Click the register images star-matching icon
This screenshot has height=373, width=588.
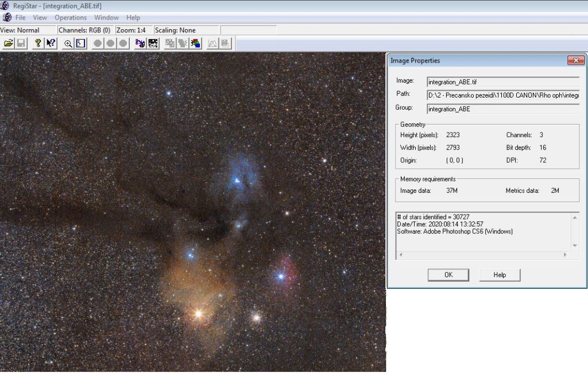[140, 43]
